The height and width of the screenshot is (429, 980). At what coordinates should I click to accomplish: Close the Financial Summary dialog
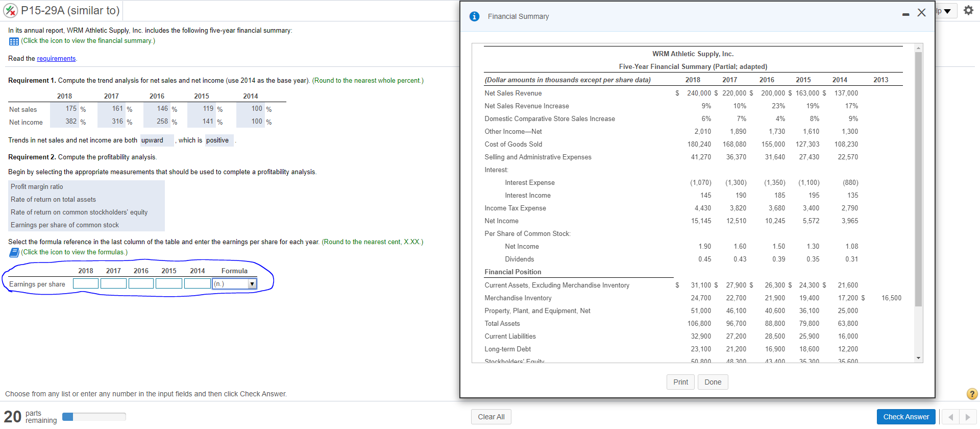coord(921,13)
